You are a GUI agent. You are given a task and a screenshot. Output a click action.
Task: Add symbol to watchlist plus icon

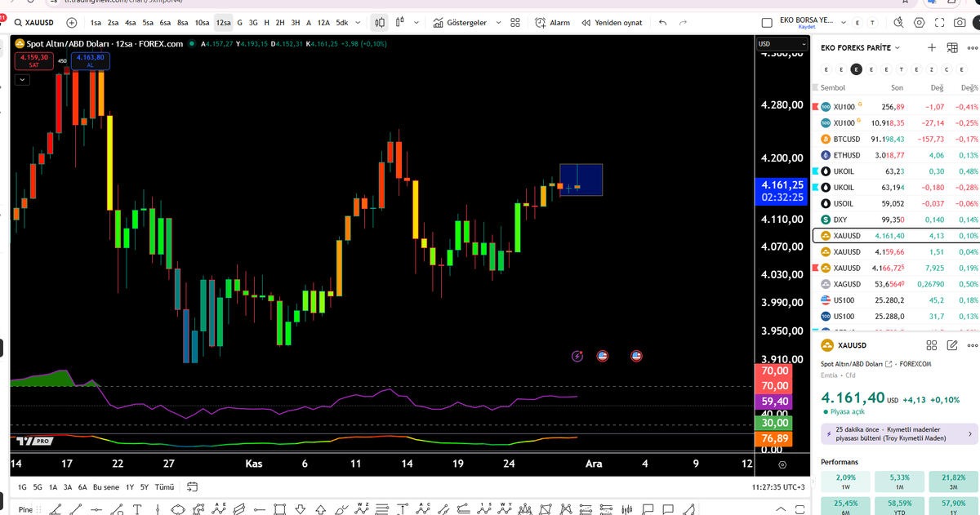tap(932, 47)
